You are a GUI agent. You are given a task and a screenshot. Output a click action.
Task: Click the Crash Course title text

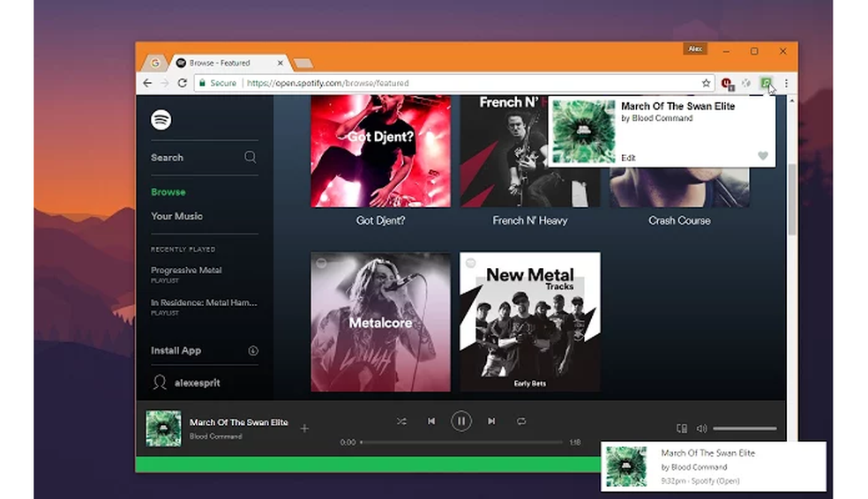click(679, 220)
